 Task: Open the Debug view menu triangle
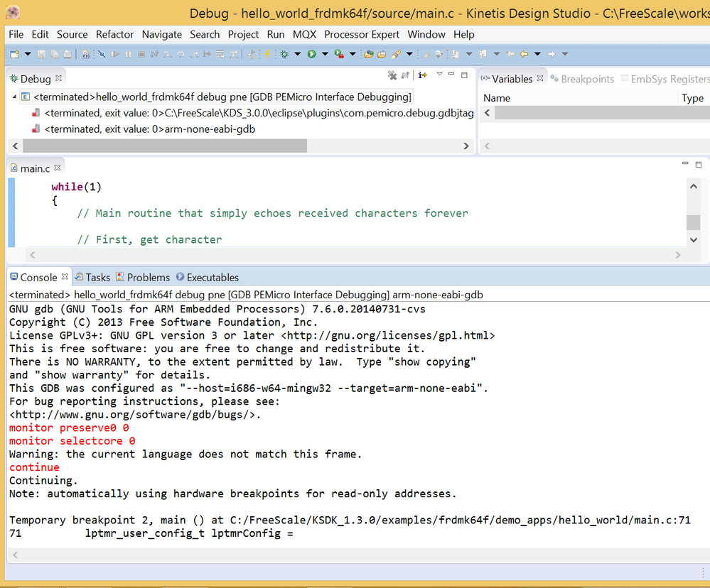coord(439,74)
